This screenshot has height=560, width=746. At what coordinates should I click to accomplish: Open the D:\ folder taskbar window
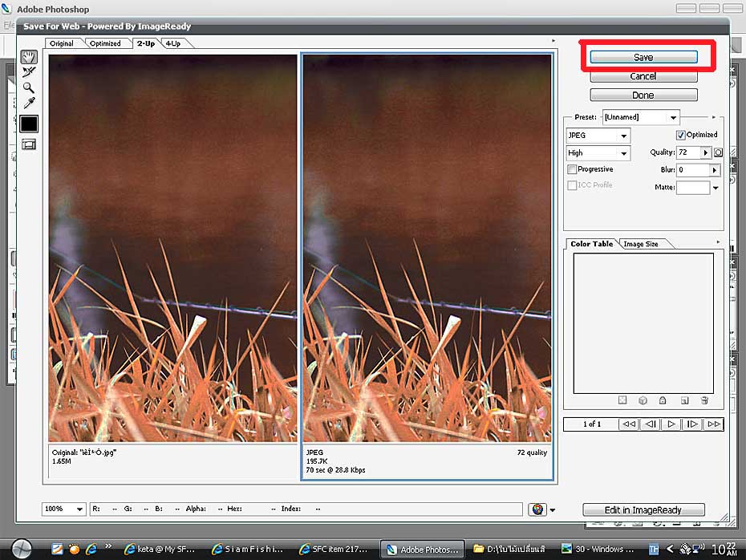coord(509,549)
